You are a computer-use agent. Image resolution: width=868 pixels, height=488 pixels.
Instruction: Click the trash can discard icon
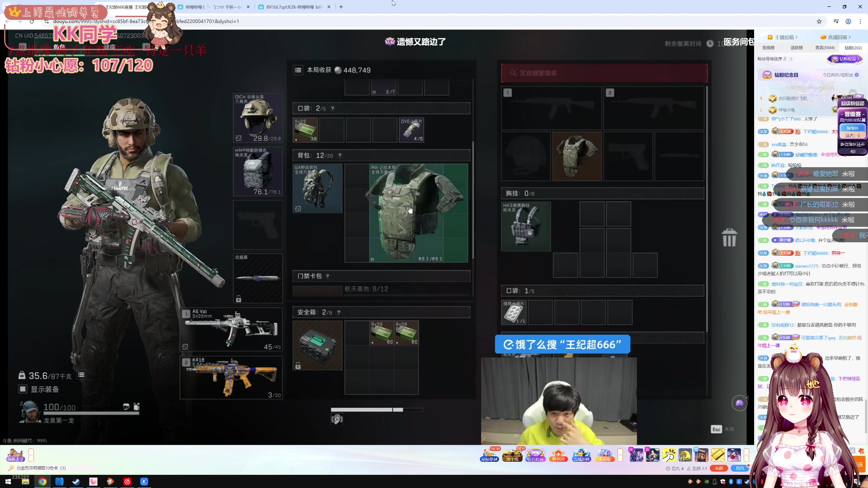(x=729, y=238)
